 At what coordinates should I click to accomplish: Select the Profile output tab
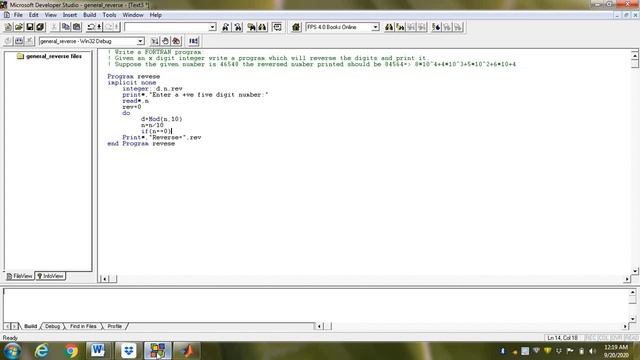coord(115,326)
